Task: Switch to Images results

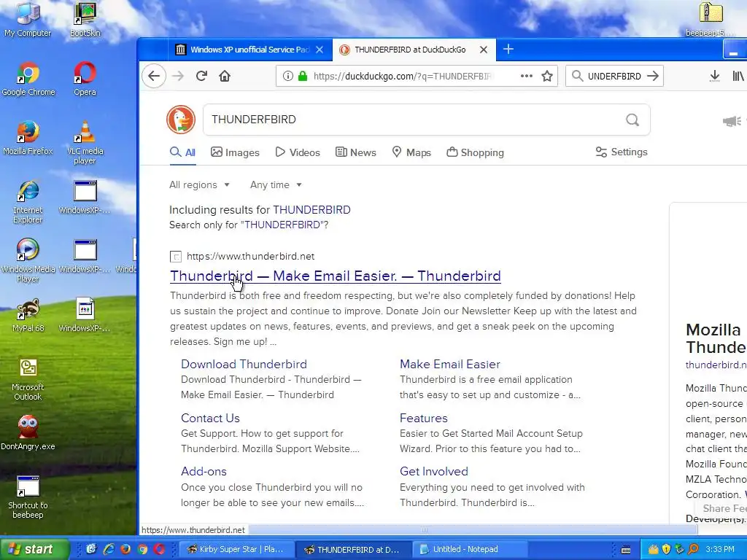Action: [235, 152]
